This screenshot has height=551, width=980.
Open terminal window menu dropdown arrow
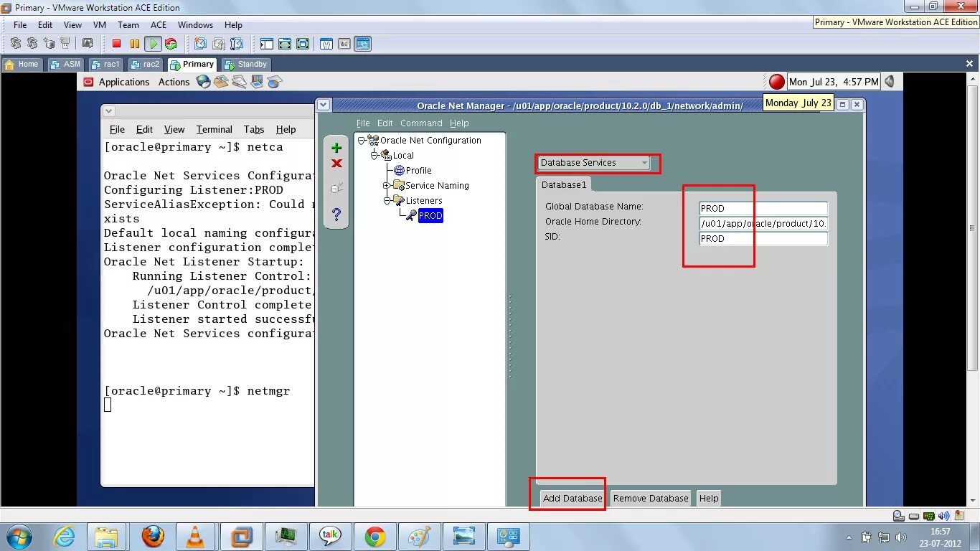(108, 111)
